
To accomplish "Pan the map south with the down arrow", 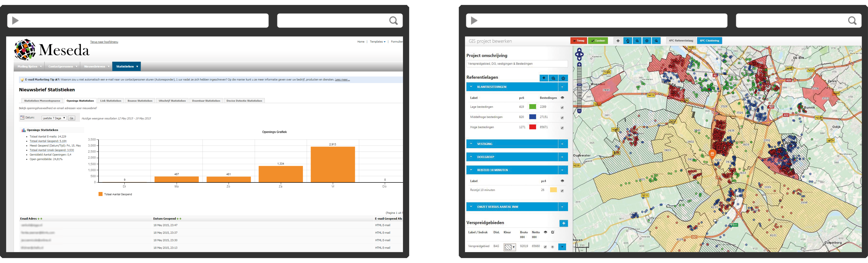I will pyautogui.click(x=579, y=59).
